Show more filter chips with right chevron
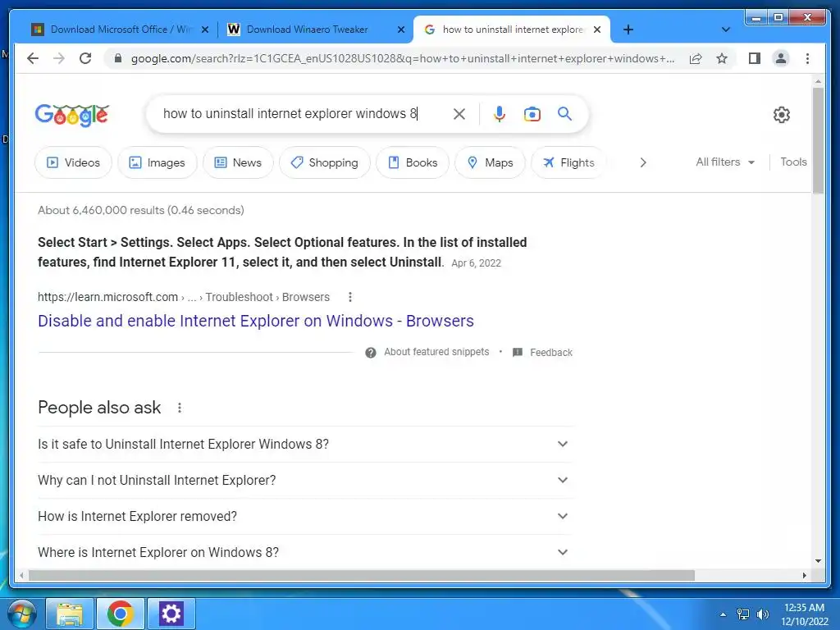 tap(643, 162)
